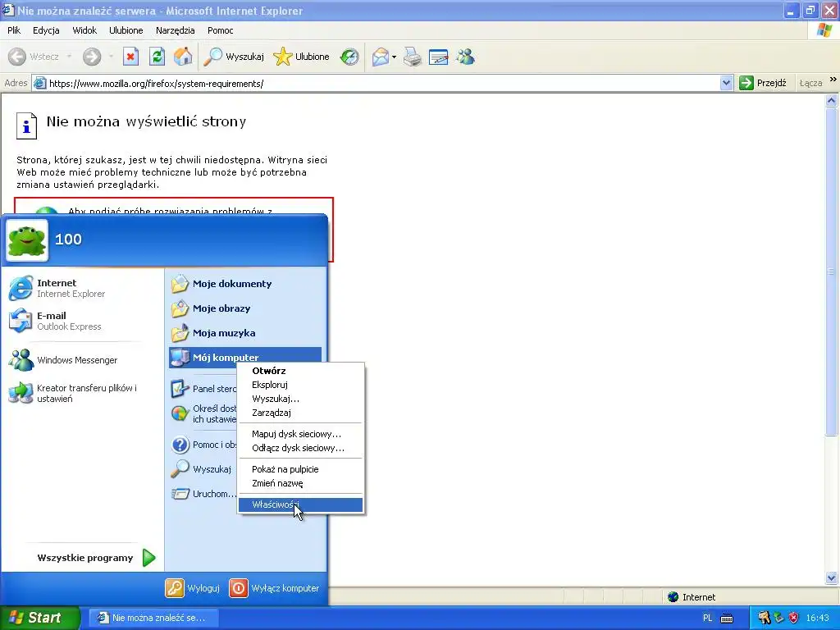
Task: Click the keyboard icon on the taskbar
Action: pos(727,619)
